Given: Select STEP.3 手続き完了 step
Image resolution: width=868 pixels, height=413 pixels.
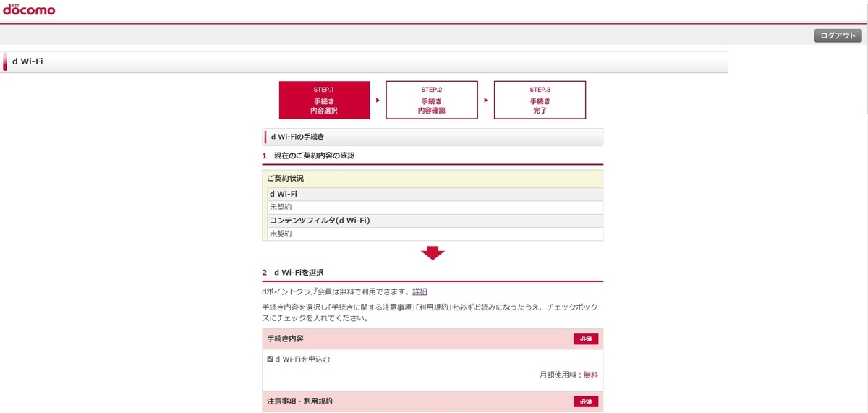Looking at the screenshot, I should click(x=540, y=100).
